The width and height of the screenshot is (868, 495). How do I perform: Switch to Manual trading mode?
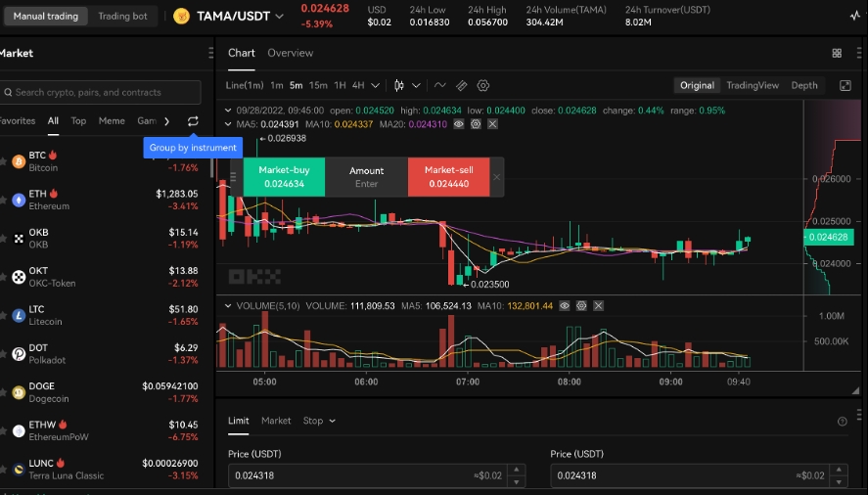[45, 16]
